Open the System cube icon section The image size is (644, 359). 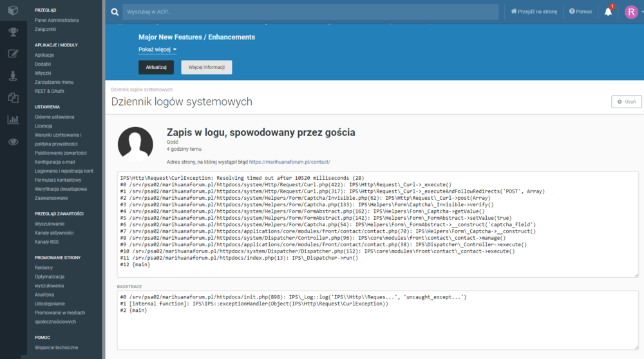(13, 11)
